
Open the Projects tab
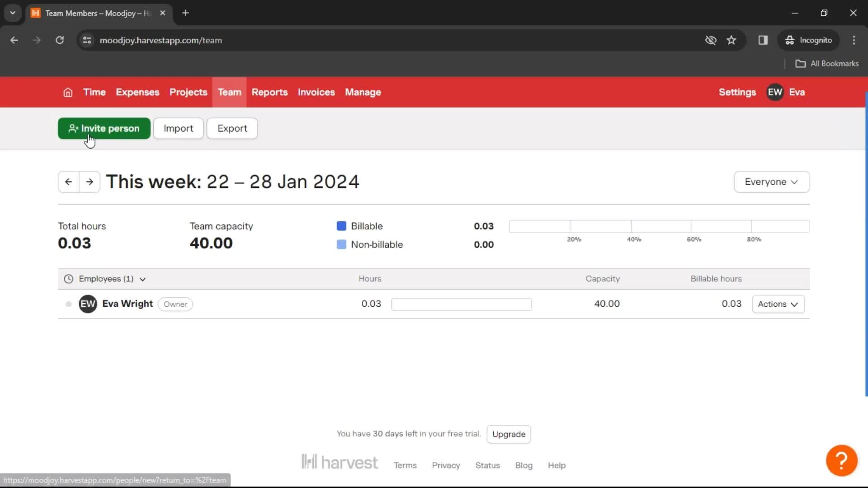click(x=188, y=92)
